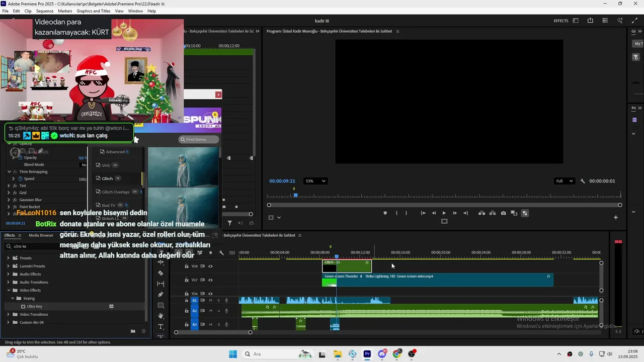Open Premiere Pro from the taskbar
Viewport: 644px width, 362px height.
(x=367, y=354)
